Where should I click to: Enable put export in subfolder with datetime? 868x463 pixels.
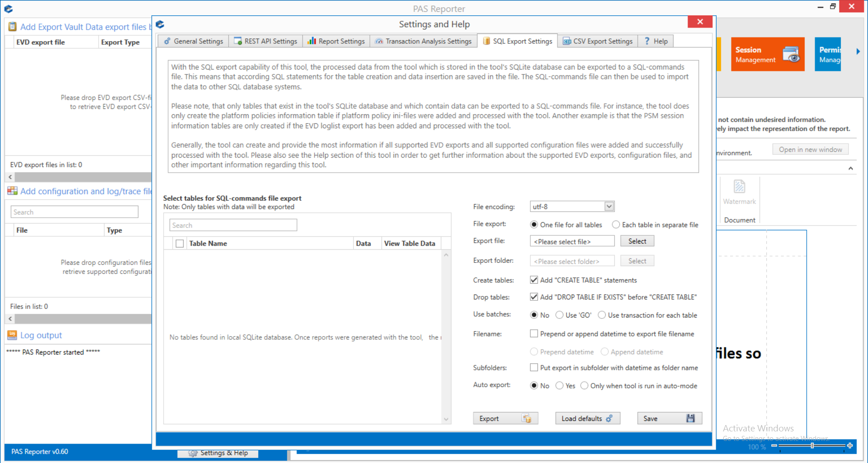click(x=534, y=368)
